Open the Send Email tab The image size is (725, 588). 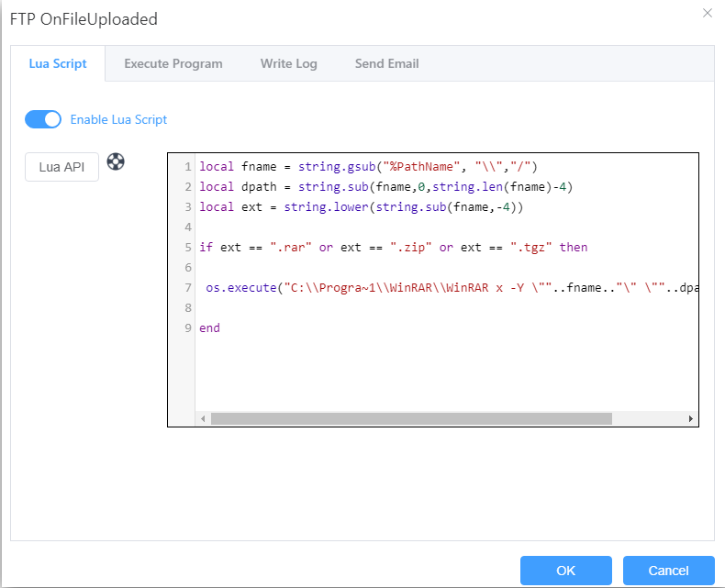(x=386, y=64)
